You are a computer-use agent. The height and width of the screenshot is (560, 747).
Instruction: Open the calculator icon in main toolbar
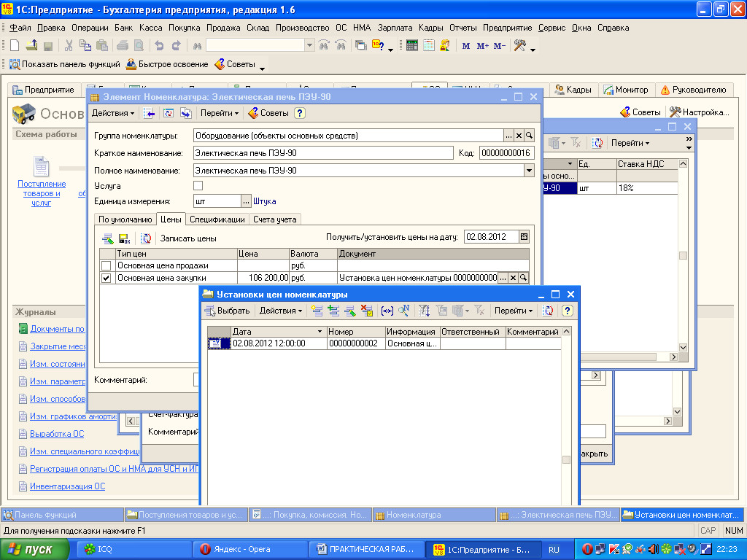tap(412, 46)
